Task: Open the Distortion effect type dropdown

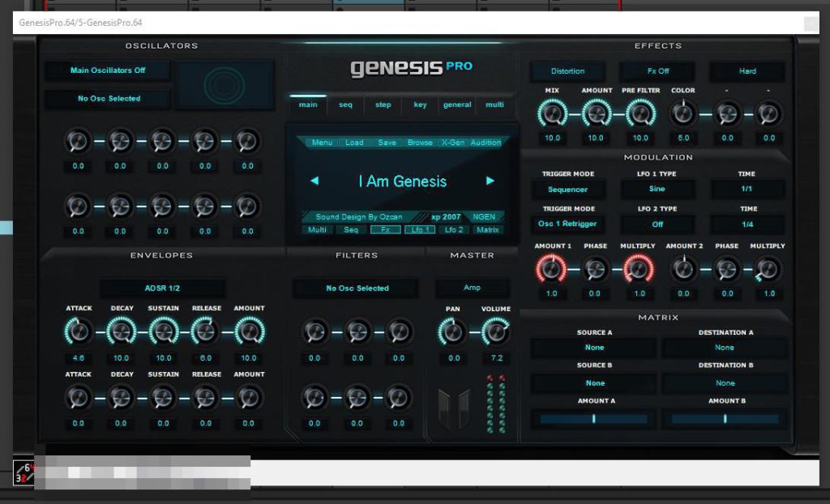Action: tap(568, 71)
